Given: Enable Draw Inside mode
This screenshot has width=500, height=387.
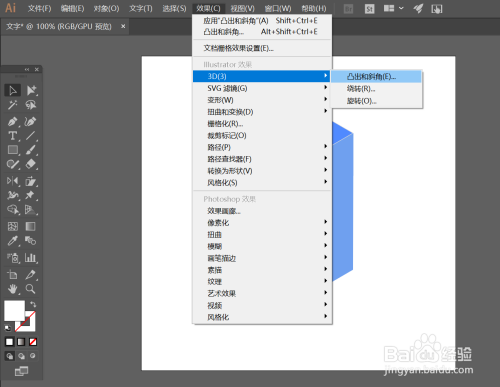Looking at the screenshot, I should click(33, 356).
